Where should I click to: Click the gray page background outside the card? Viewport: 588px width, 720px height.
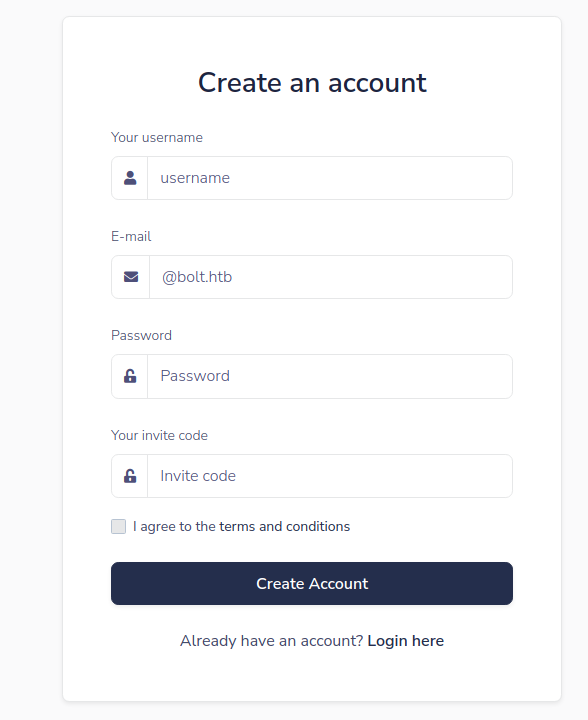click(x=30, y=358)
